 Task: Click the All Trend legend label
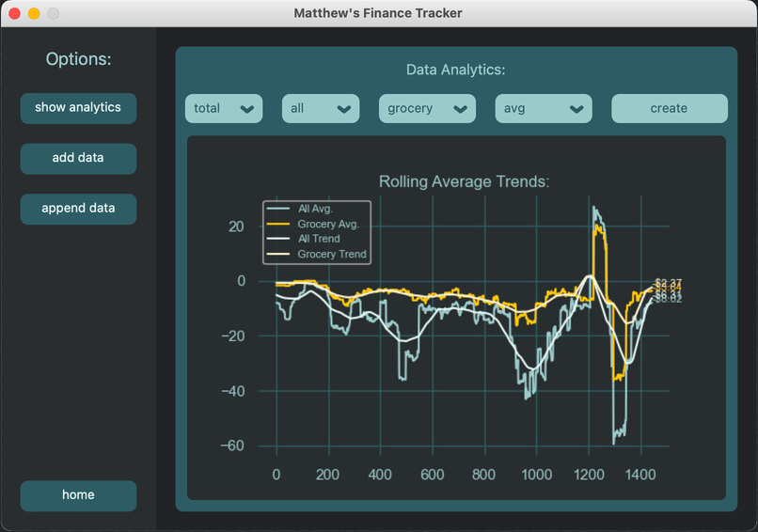coord(319,239)
